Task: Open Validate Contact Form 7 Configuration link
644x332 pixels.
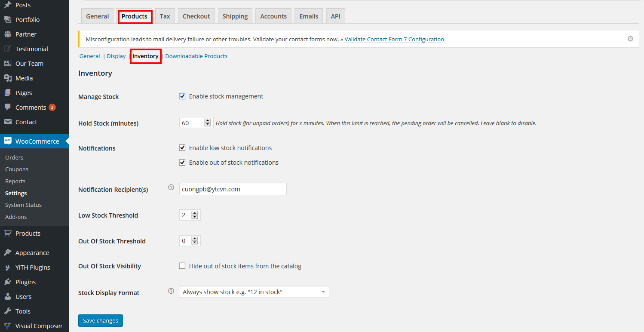Action: (x=394, y=39)
